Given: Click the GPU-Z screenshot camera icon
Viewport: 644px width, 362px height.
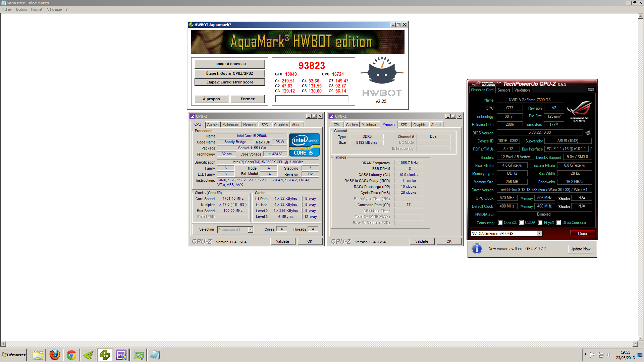Looking at the screenshot, I should tap(591, 89).
